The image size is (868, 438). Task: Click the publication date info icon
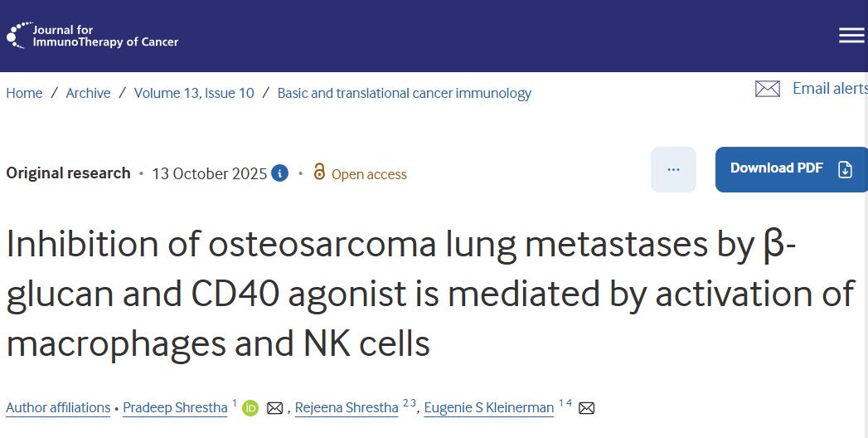280,173
